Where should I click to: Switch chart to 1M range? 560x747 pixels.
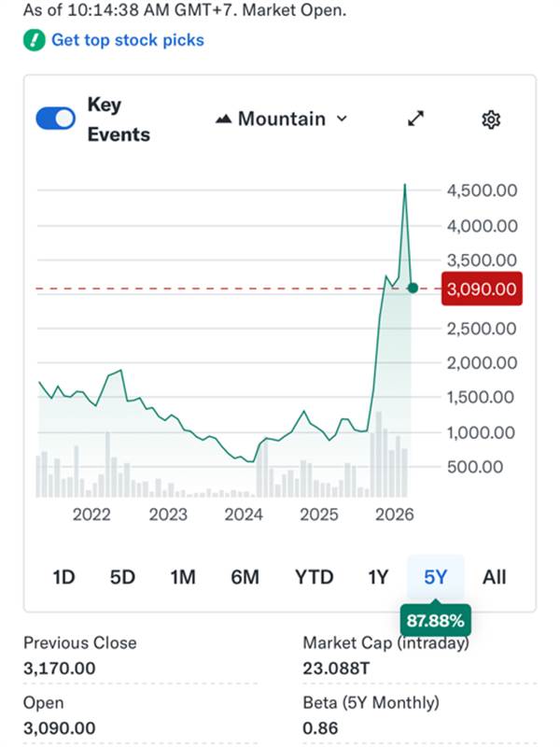click(183, 577)
